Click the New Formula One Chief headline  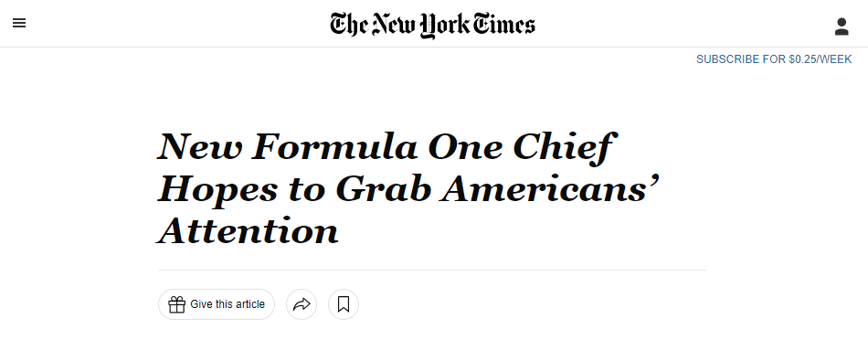pyautogui.click(x=409, y=189)
